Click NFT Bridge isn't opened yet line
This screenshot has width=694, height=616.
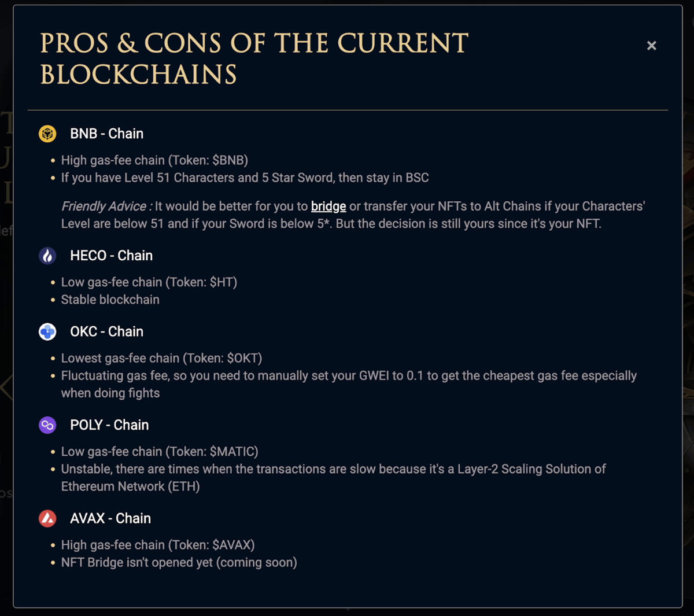coord(179,562)
